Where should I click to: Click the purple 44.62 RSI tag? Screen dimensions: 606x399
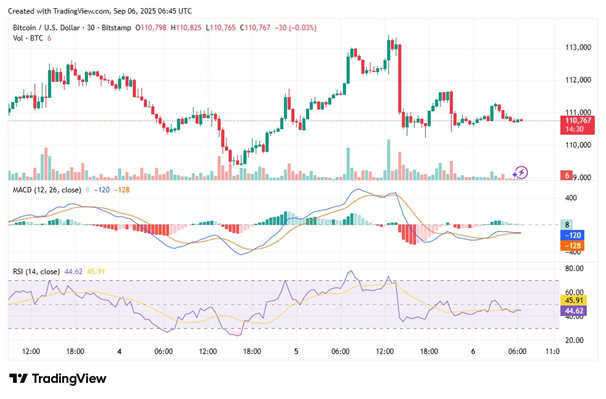point(574,311)
